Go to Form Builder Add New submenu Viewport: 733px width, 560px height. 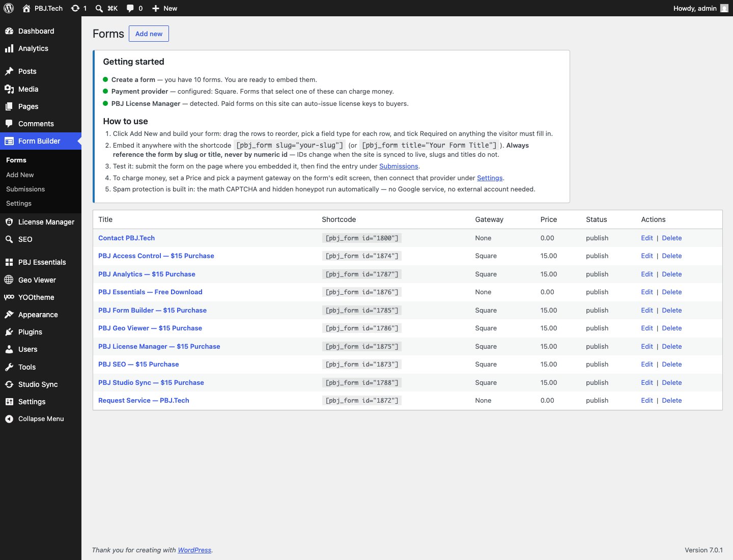[20, 175]
